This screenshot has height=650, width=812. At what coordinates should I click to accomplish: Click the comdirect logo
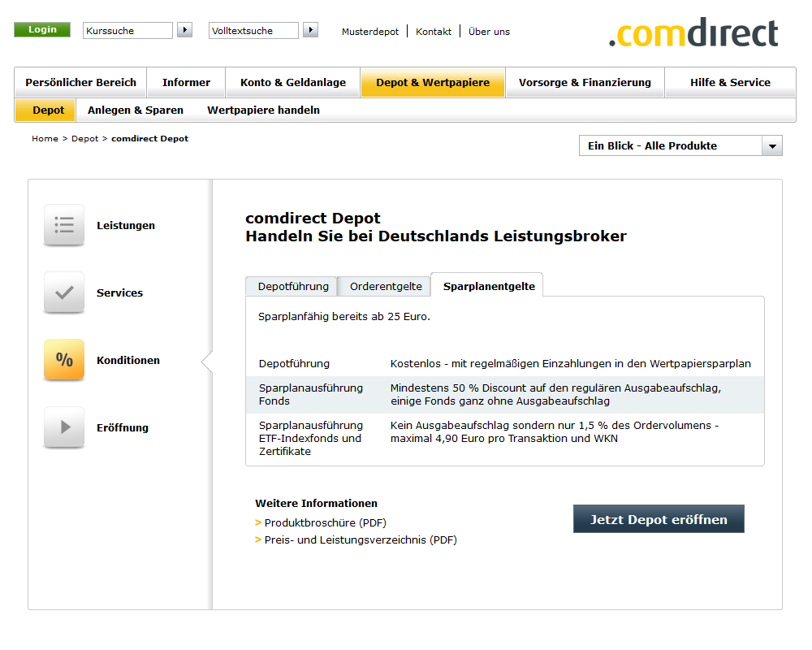(x=694, y=32)
